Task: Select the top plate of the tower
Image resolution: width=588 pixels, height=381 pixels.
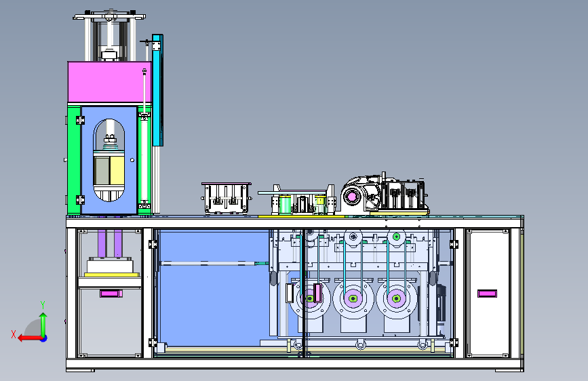Action: click(x=109, y=17)
